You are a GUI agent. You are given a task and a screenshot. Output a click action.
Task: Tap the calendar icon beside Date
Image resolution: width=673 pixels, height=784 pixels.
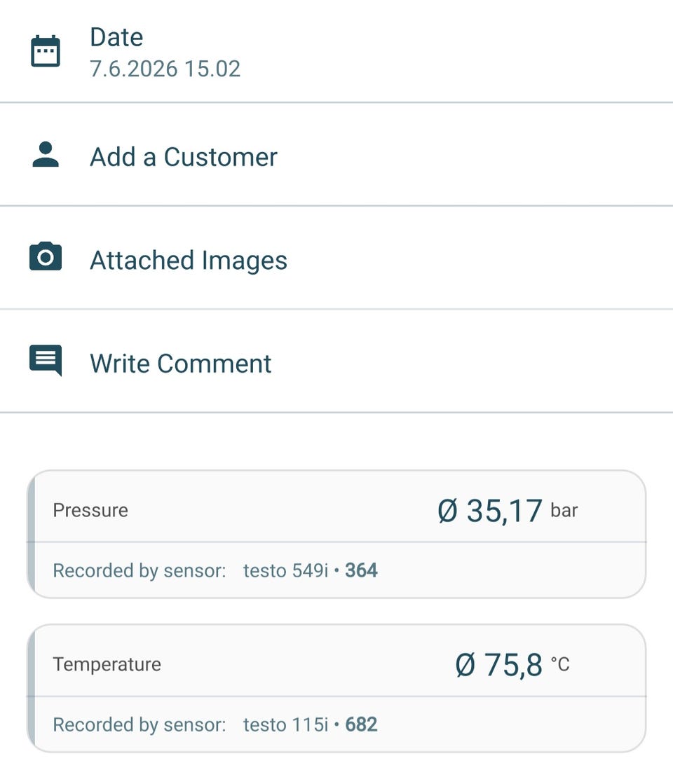(46, 51)
